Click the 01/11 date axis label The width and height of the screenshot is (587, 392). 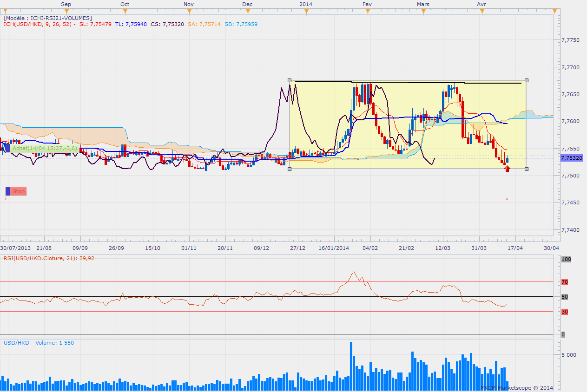point(189,248)
